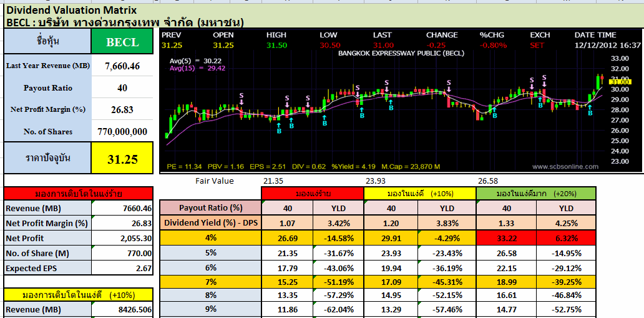
Task: Select the Dividend Valuation Matrix title cell
Action: 72,10
